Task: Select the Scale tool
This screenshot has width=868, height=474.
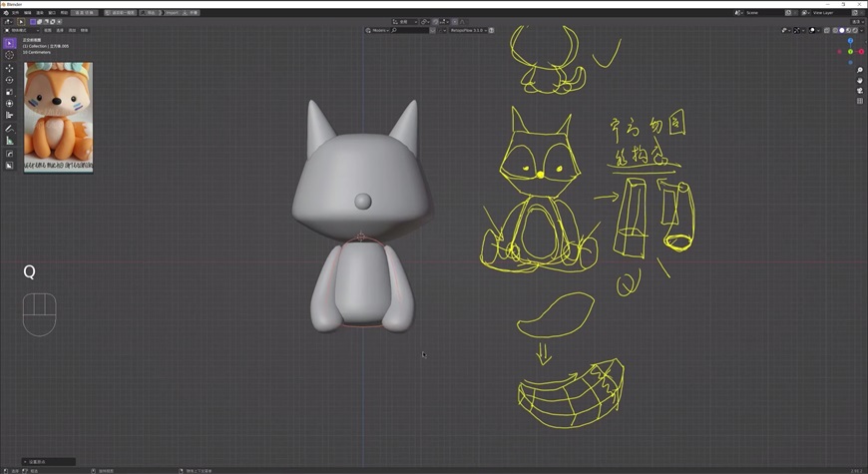Action: tap(9, 92)
